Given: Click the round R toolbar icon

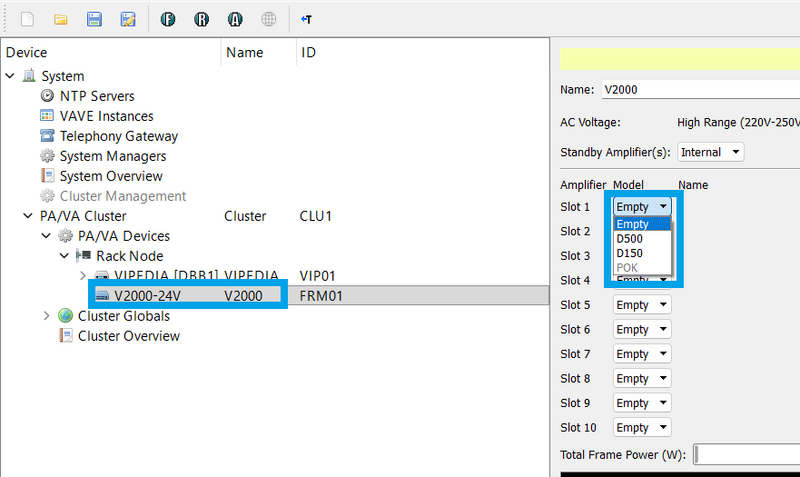Looking at the screenshot, I should tap(202, 19).
